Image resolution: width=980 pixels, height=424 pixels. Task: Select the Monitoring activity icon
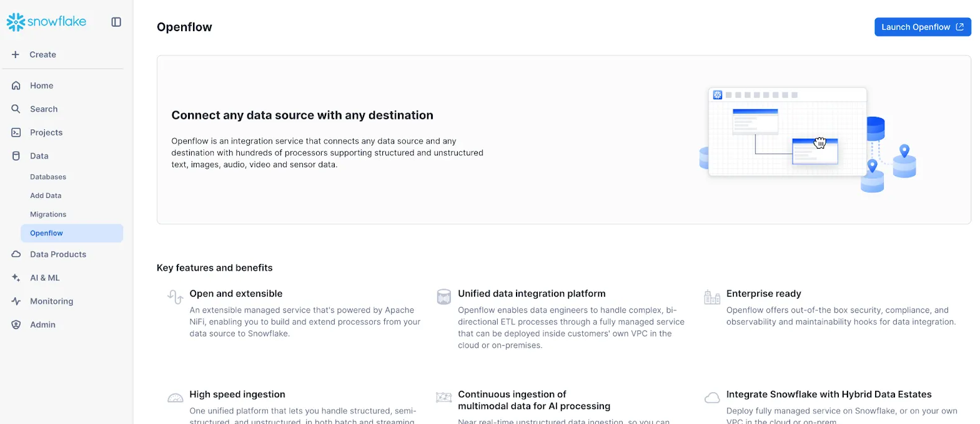tap(16, 301)
